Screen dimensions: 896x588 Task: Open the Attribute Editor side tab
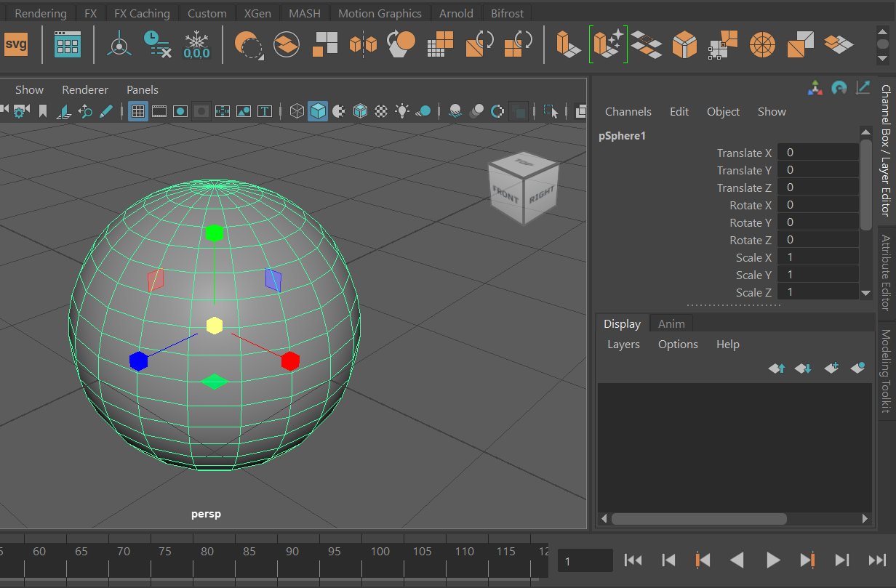coord(886,273)
